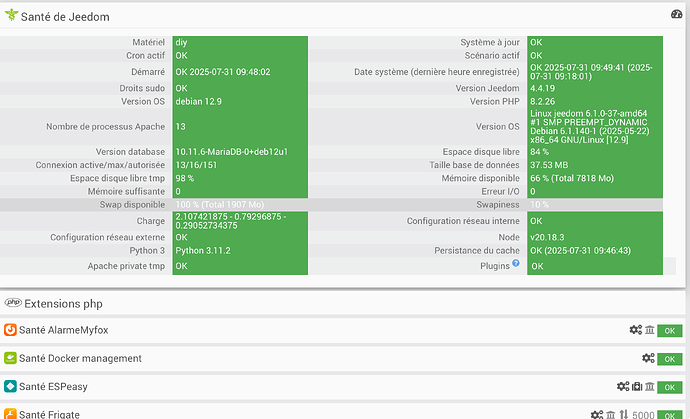Click Espace disque libre tmp '98 %'
Viewport: 690px width, 419px height.
[185, 178]
